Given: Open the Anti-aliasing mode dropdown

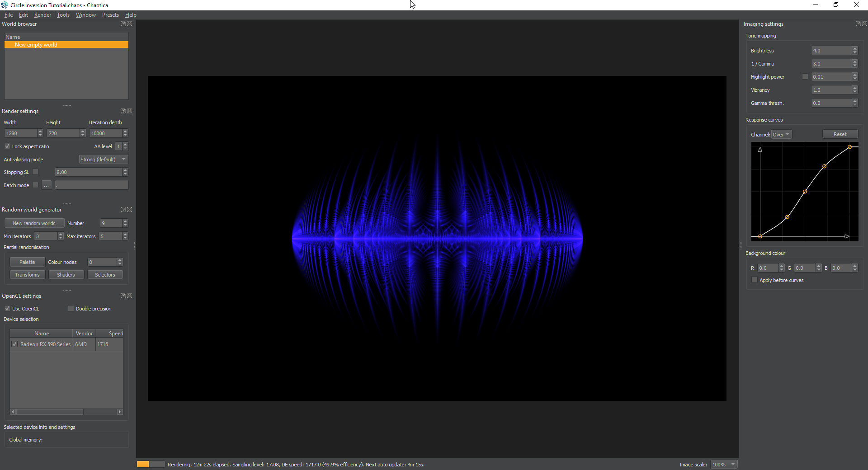Looking at the screenshot, I should (104, 160).
